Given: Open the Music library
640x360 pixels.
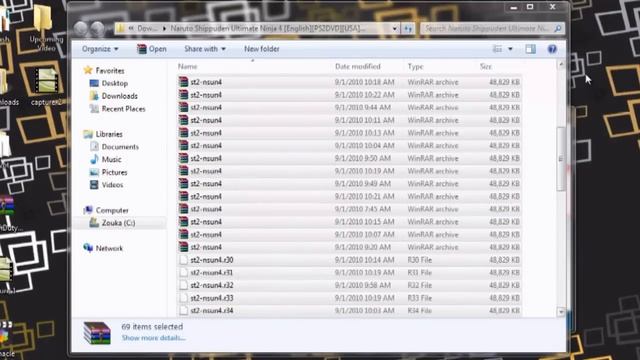Looking at the screenshot, I should [x=111, y=159].
